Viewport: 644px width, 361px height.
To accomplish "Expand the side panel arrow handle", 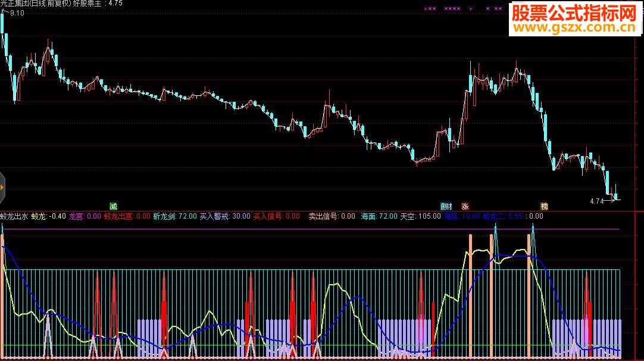I will [2, 188].
